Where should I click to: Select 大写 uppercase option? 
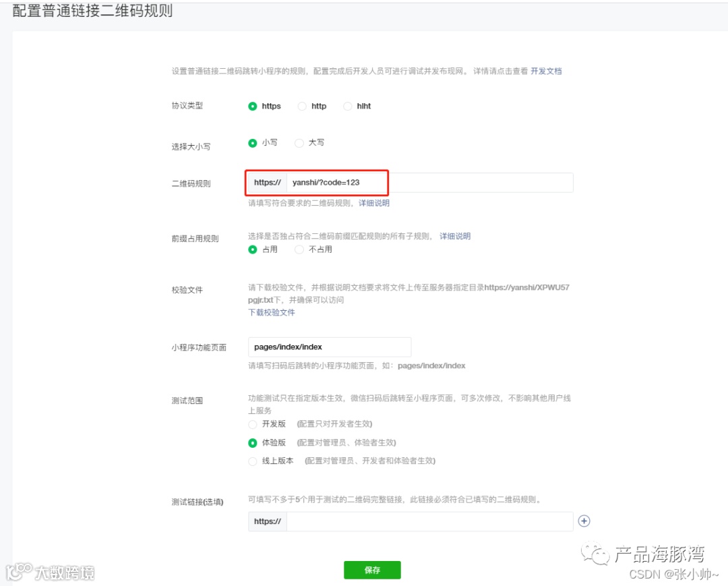coord(299,143)
